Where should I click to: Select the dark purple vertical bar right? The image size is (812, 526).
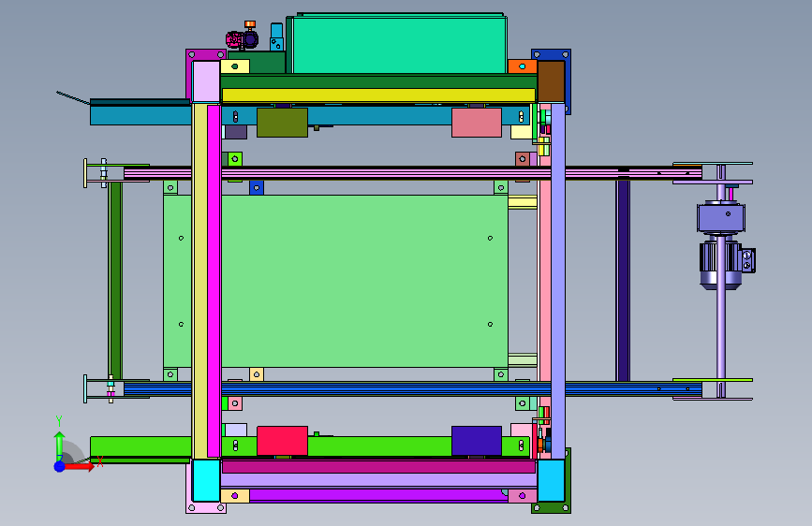(623, 280)
